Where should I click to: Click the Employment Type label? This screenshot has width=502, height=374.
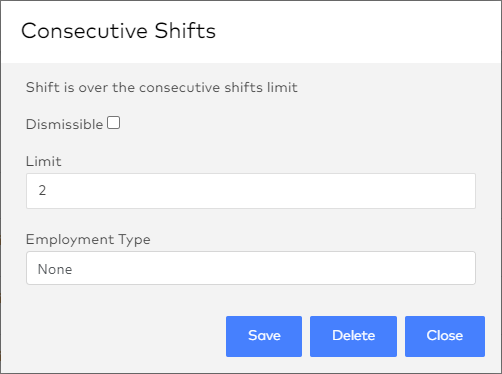[x=88, y=240]
